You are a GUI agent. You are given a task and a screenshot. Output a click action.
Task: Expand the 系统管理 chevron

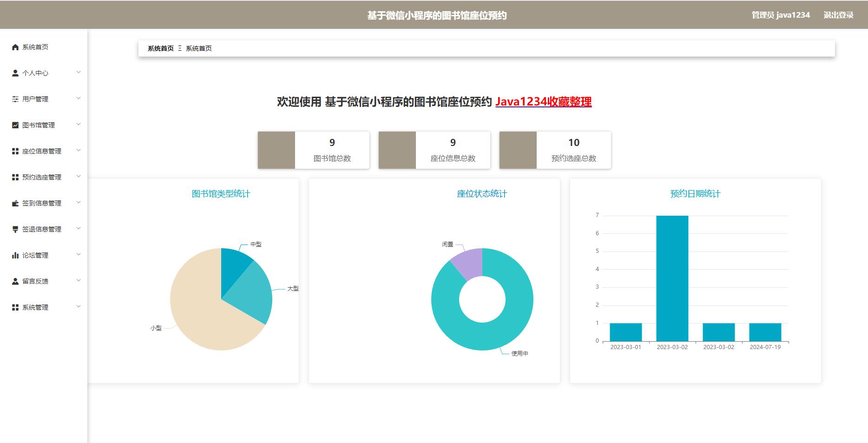(x=79, y=306)
